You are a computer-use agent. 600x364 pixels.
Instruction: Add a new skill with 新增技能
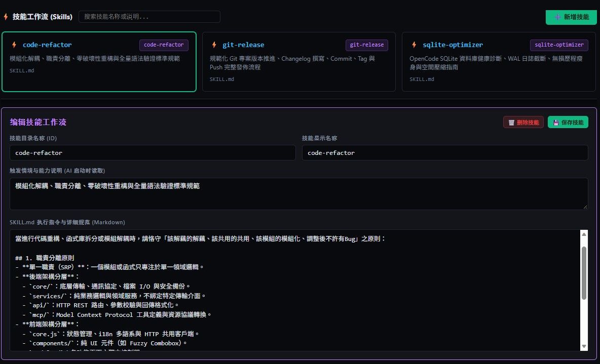(x=571, y=17)
